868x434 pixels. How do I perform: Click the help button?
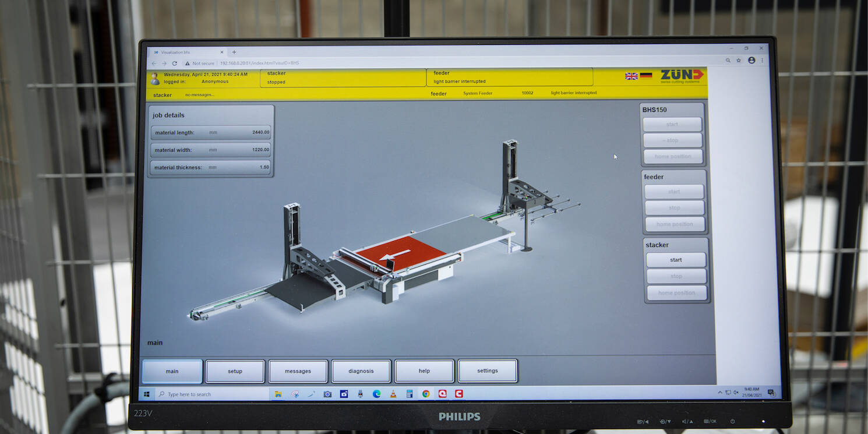click(424, 371)
